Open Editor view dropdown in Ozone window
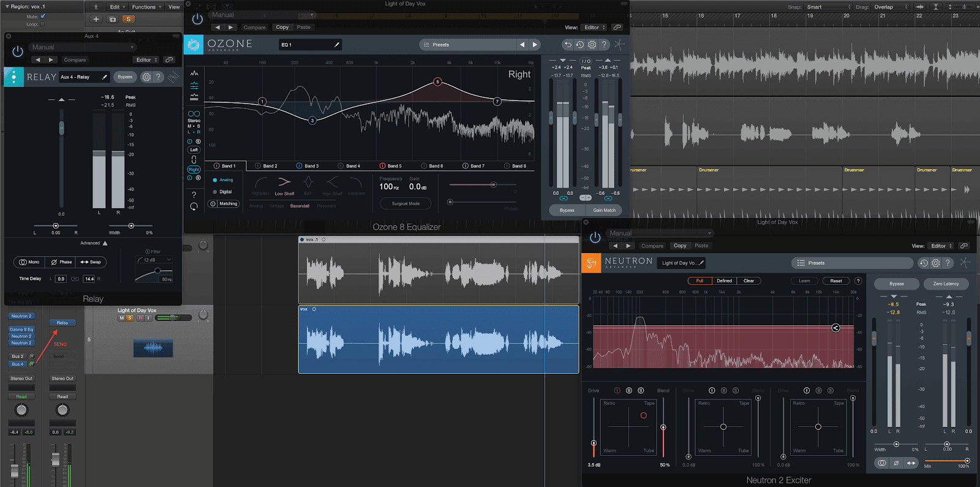980x487 pixels. [594, 28]
